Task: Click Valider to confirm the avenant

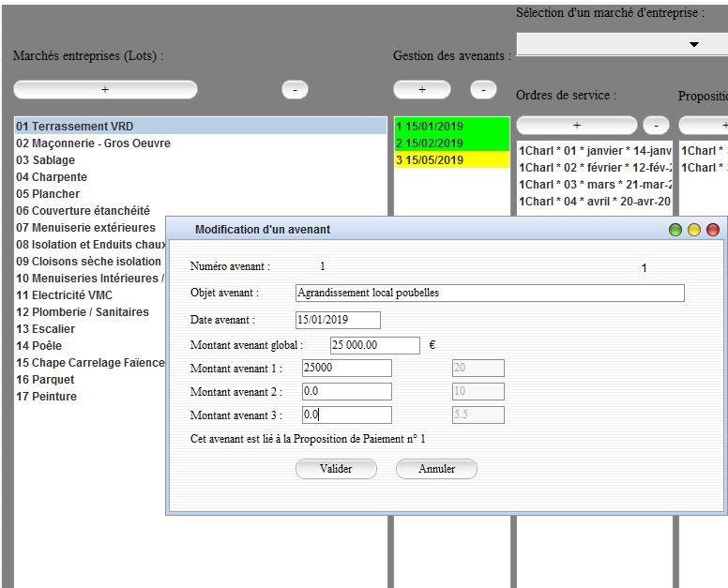Action: point(336,469)
